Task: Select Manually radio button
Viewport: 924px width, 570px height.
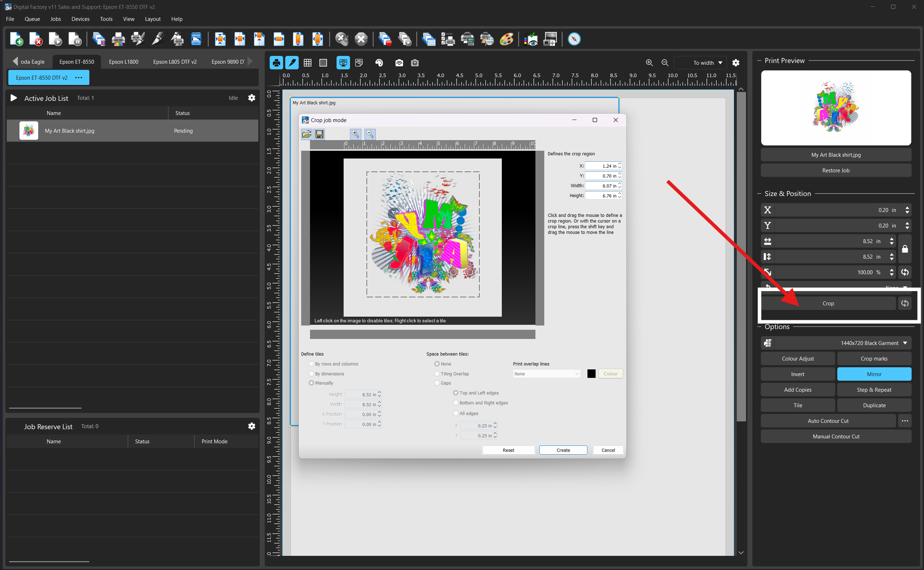Action: [x=311, y=383]
